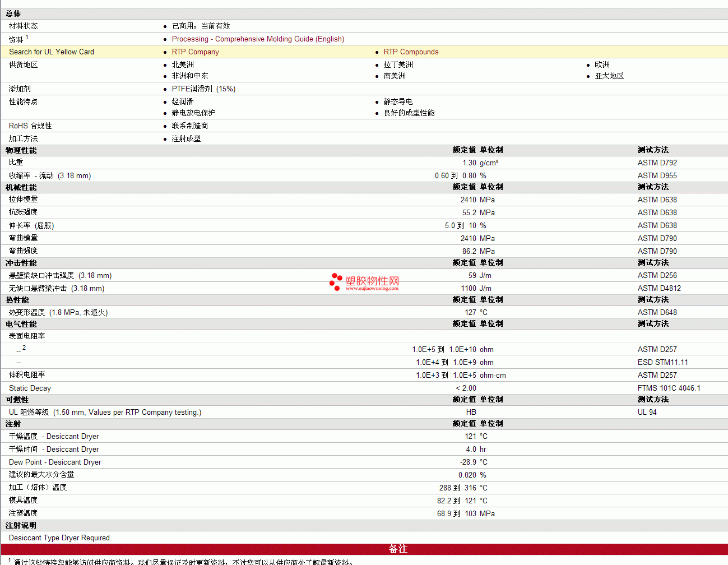Click the 'UL 94' test method cell
The width and height of the screenshot is (728, 565).
647,412
